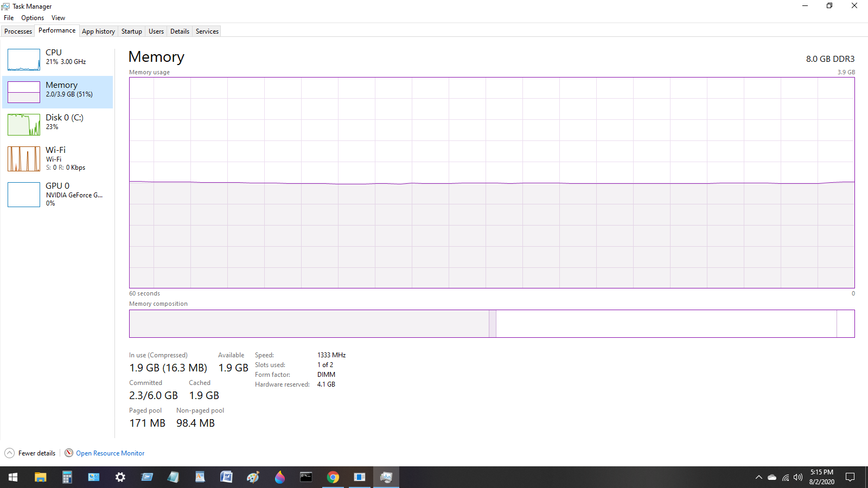This screenshot has width=868, height=488.
Task: Click the 1333 MHz speed value
Action: tap(331, 355)
